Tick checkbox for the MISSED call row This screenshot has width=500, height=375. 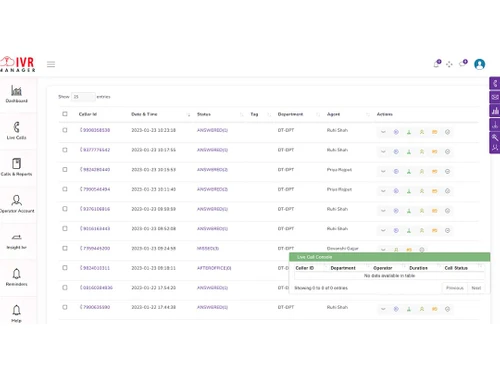(x=65, y=248)
